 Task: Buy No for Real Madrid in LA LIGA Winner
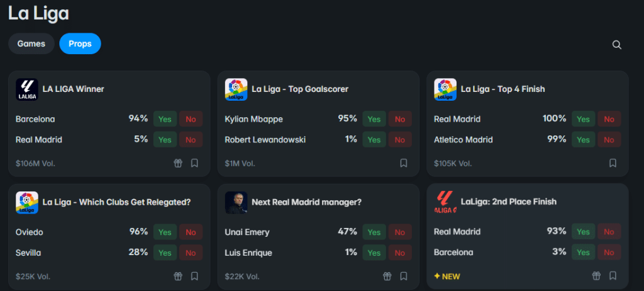click(191, 140)
